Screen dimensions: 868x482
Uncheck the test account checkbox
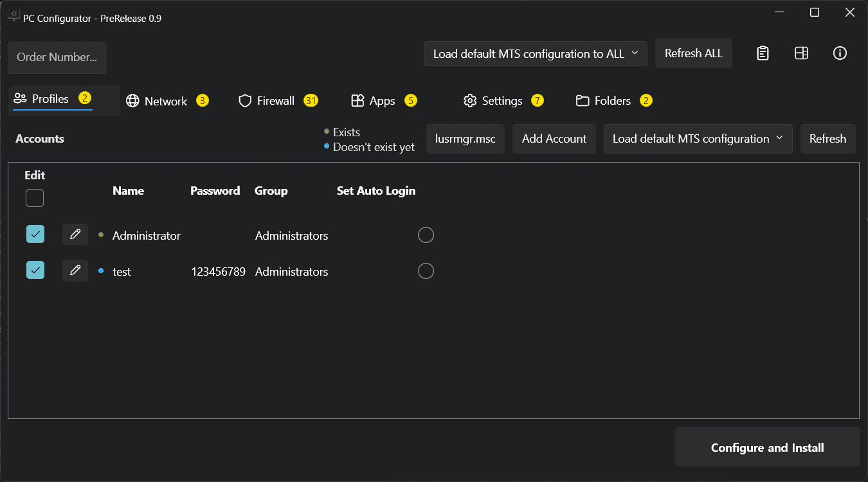35,271
